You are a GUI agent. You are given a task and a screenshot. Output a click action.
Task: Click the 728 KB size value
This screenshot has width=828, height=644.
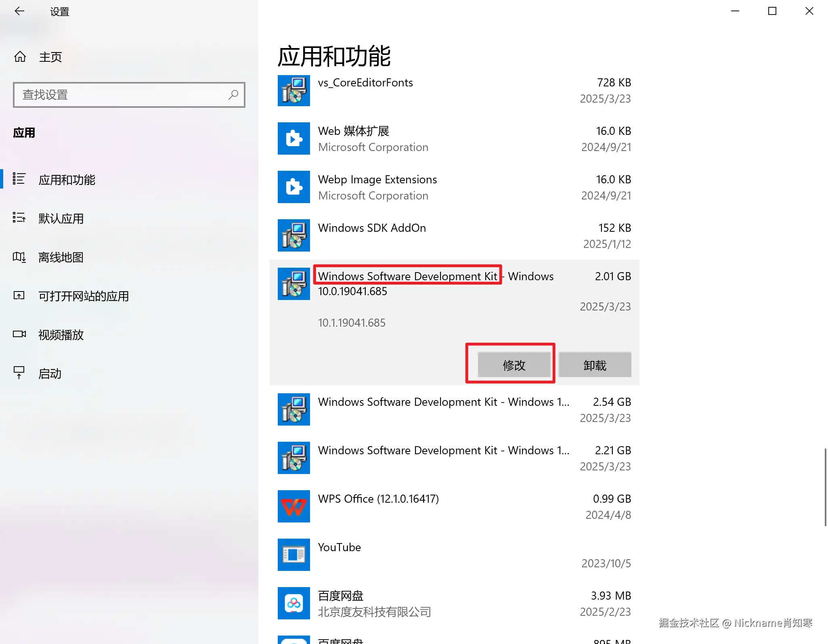pos(614,82)
